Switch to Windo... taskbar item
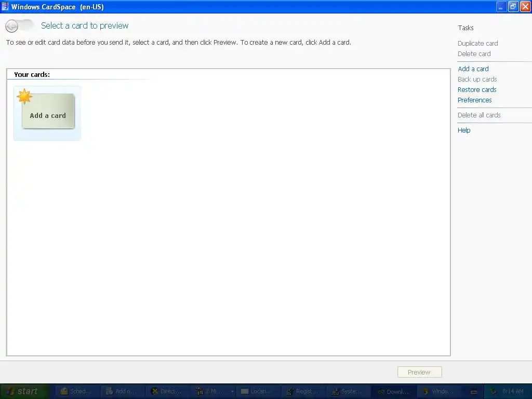532x399 pixels. (x=438, y=391)
